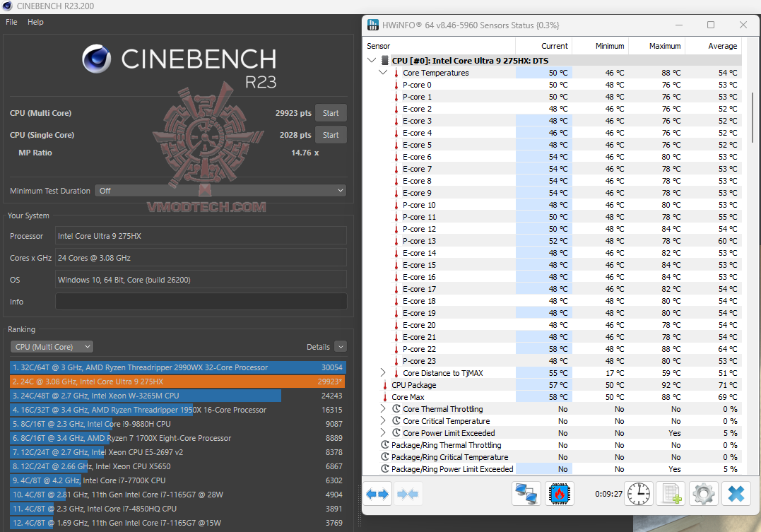Click Info input field in Your System
This screenshot has width=761, height=532.
(201, 302)
